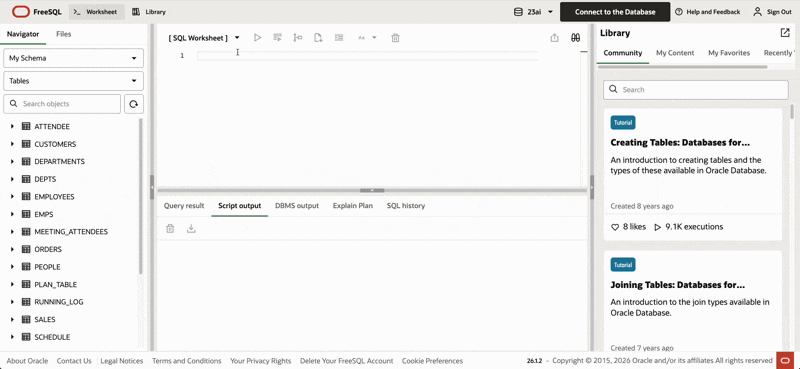Click the Run Script icon
The width and height of the screenshot is (800, 369).
(x=278, y=37)
